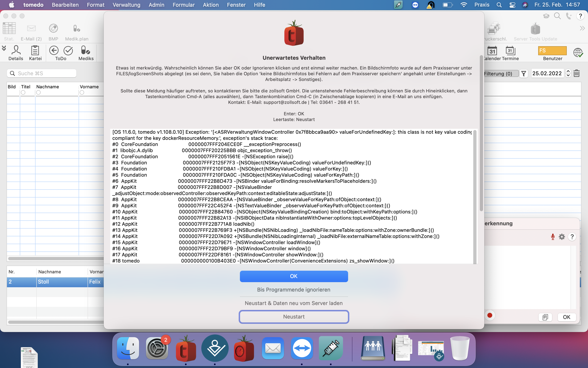The height and width of the screenshot is (368, 588).
Task: Open the Stat. statistics table icon
Action: click(x=9, y=28)
